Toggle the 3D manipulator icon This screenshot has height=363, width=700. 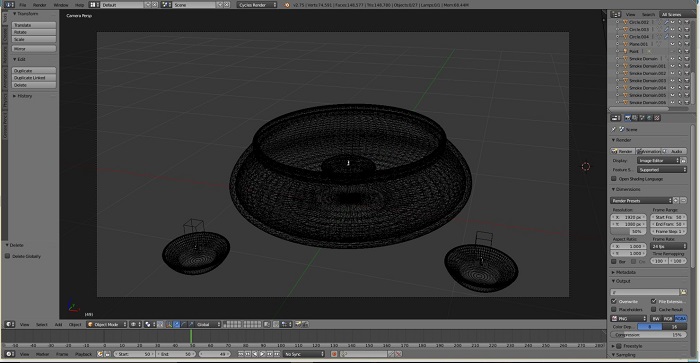(x=169, y=325)
